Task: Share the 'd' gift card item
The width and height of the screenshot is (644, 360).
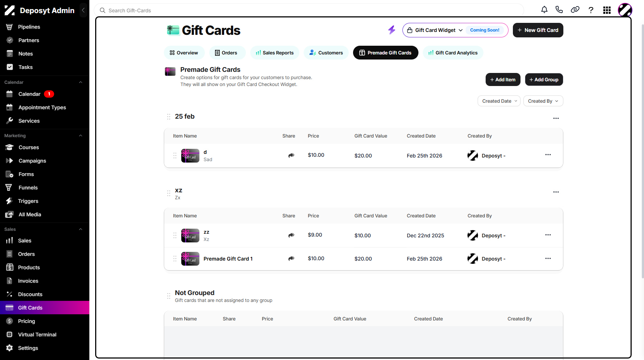Action: point(291,155)
